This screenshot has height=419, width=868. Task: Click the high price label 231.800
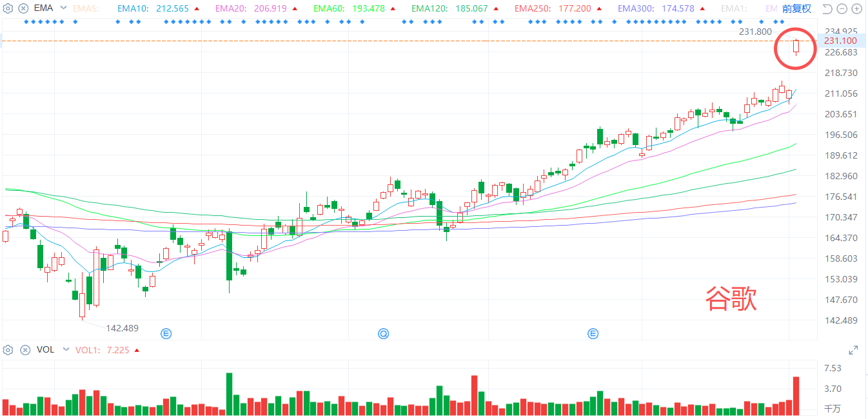click(x=755, y=32)
